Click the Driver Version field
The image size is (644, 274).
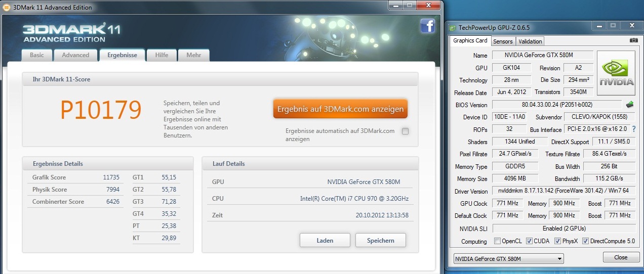pyautogui.click(x=563, y=191)
